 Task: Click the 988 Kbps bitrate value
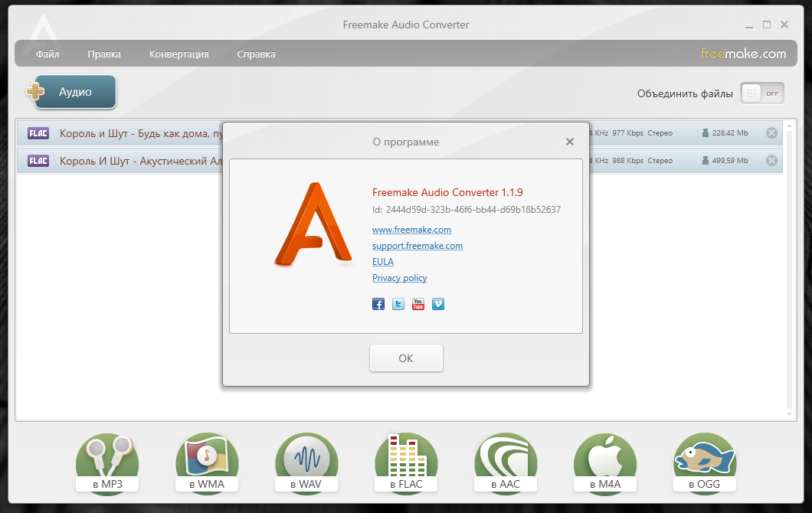pyautogui.click(x=627, y=161)
